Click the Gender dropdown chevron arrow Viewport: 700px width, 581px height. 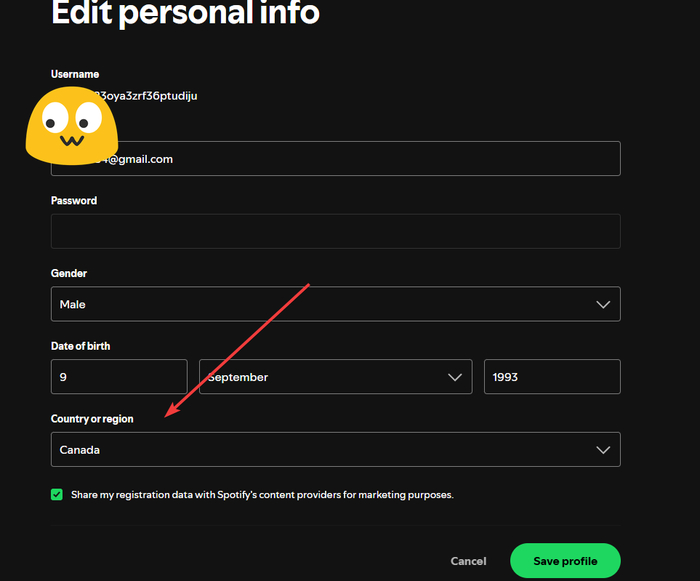pos(603,305)
